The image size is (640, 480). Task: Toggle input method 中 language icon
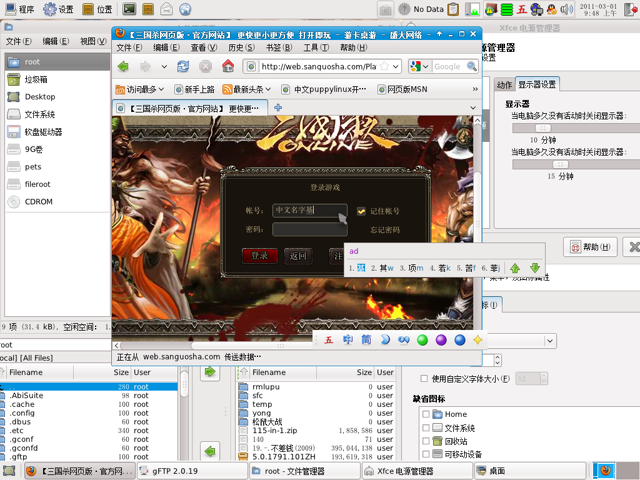[348, 340]
